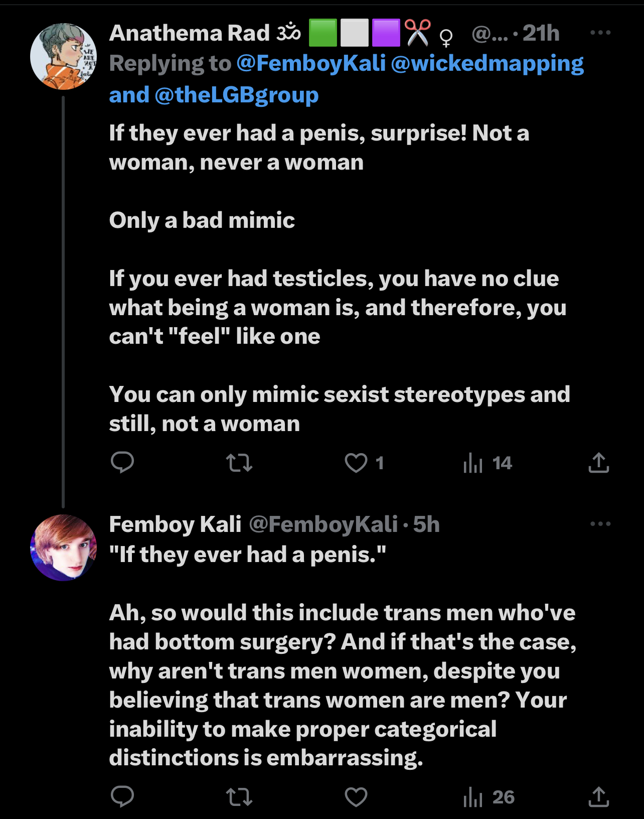Open 21h timestamp of first tweet

[x=541, y=34]
